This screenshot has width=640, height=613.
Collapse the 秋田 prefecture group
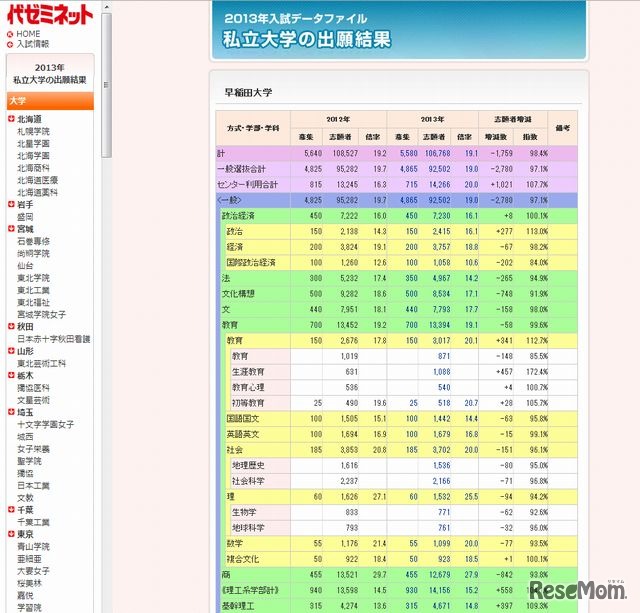tap(11, 326)
